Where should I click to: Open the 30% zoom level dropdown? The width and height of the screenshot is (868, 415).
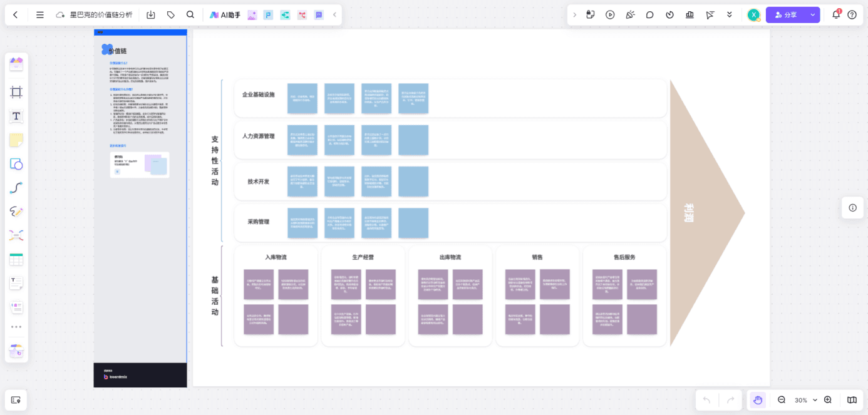pyautogui.click(x=805, y=400)
